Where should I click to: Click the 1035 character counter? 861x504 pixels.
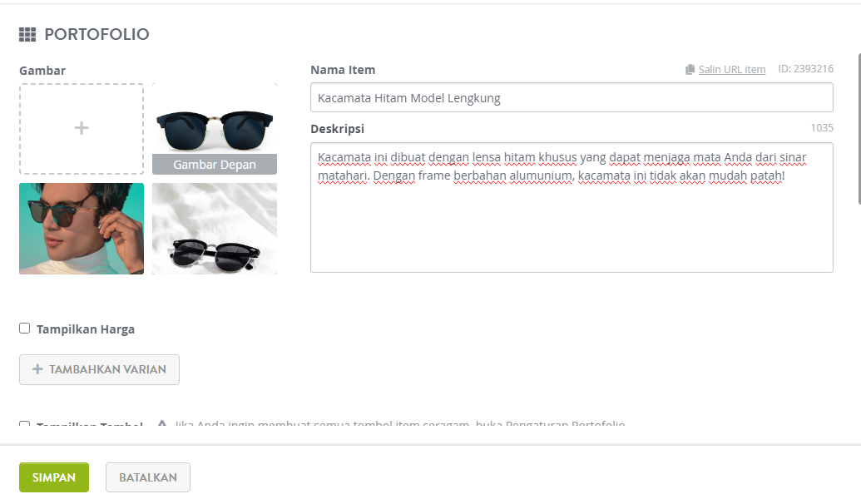point(822,128)
